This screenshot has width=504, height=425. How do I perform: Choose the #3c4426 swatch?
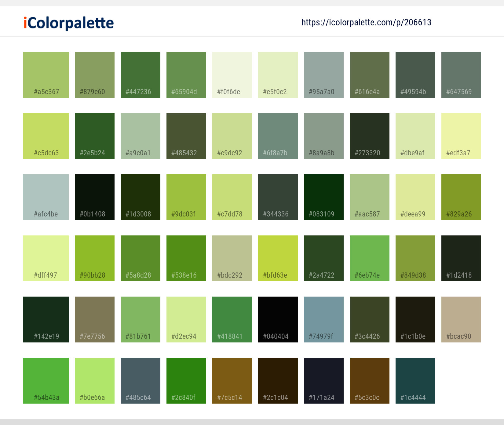click(x=370, y=320)
